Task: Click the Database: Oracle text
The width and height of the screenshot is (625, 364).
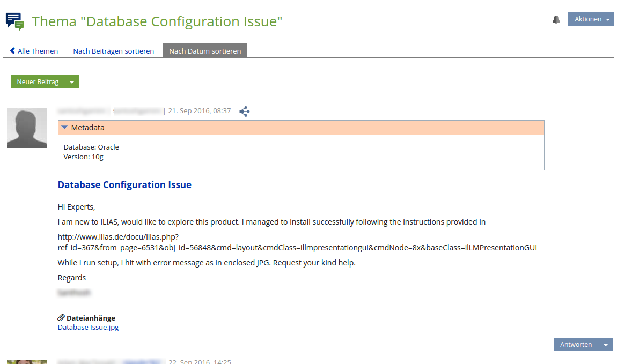Action: click(x=91, y=147)
